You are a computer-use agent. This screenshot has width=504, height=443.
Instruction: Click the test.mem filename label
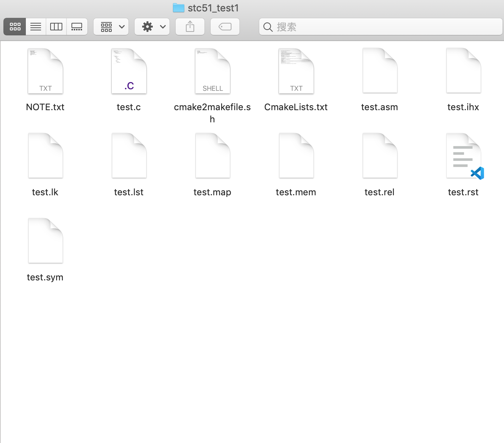point(296,192)
